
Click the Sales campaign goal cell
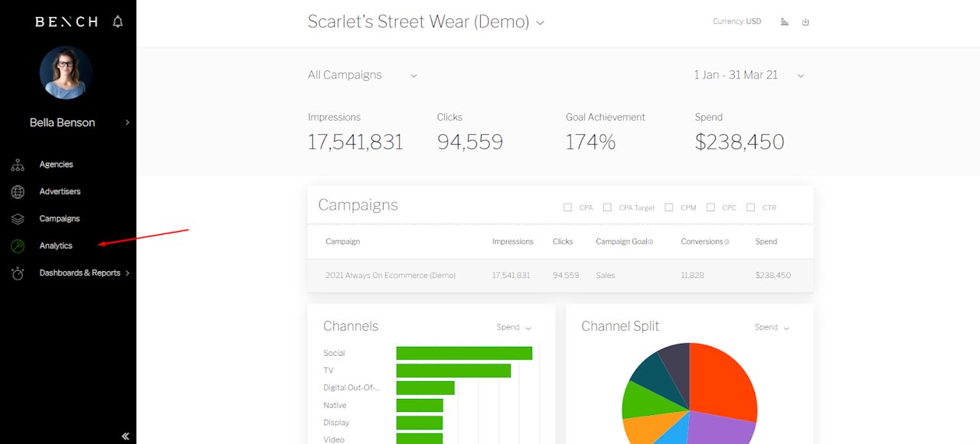click(606, 276)
